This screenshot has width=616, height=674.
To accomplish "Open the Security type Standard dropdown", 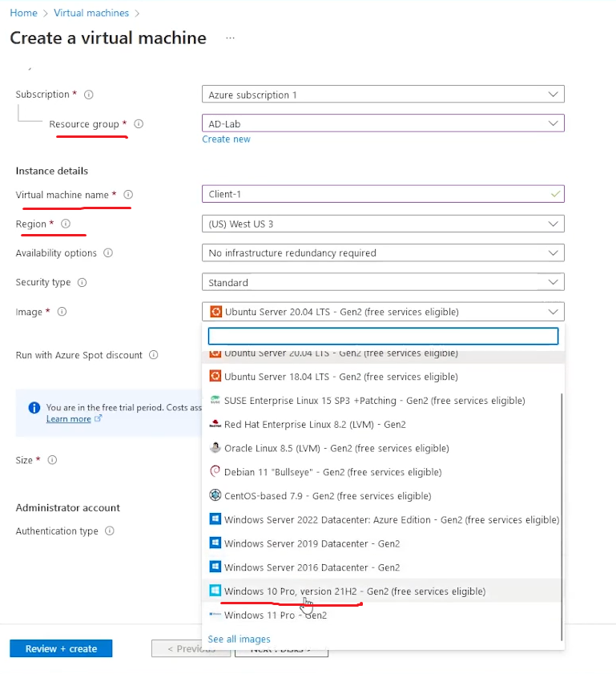I will coord(383,282).
